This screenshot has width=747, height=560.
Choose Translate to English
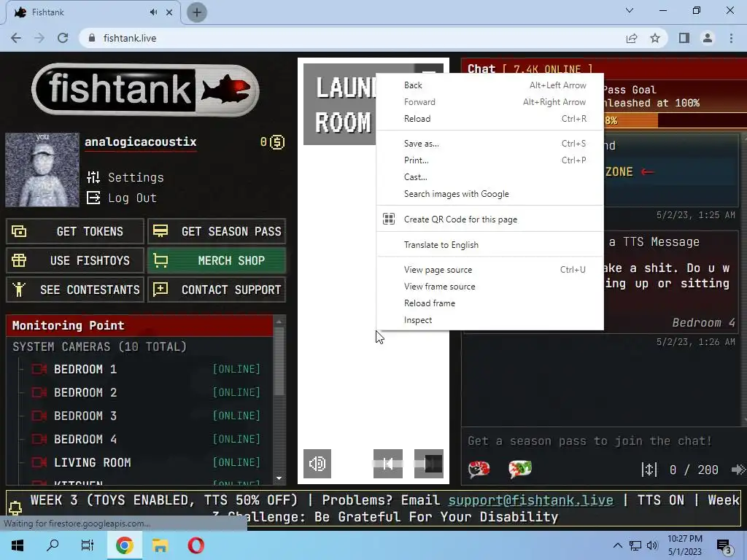click(x=489, y=244)
